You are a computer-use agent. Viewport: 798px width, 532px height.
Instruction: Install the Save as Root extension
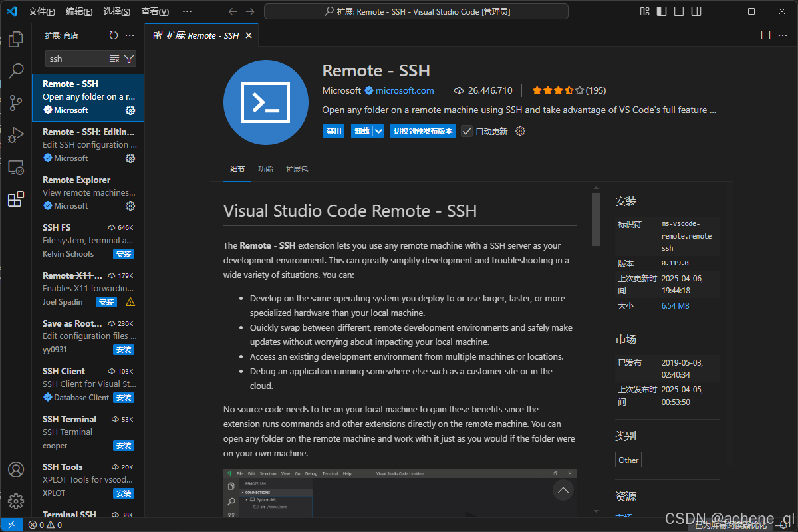124,350
